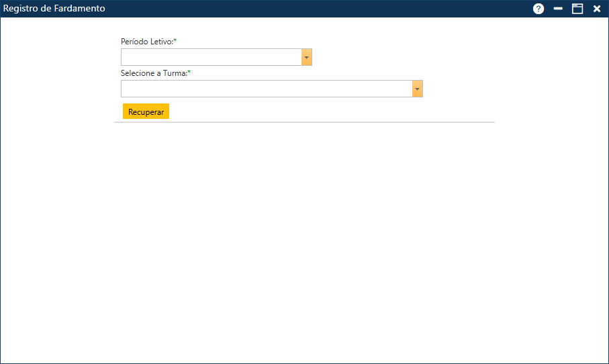Click the blank space right of the Recuperar button
The width and height of the screenshot is (609, 364).
(302, 111)
